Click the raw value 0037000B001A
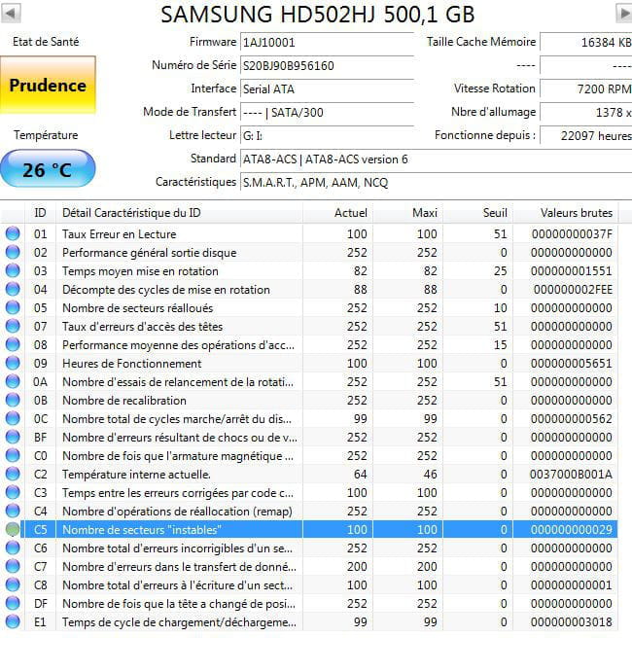Viewport: 632px width, 672px height. tap(571, 474)
